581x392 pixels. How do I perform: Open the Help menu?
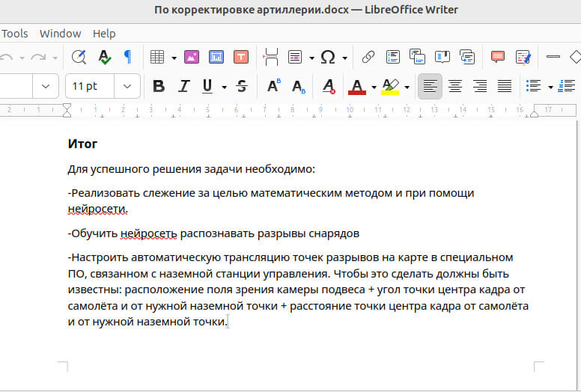104,34
